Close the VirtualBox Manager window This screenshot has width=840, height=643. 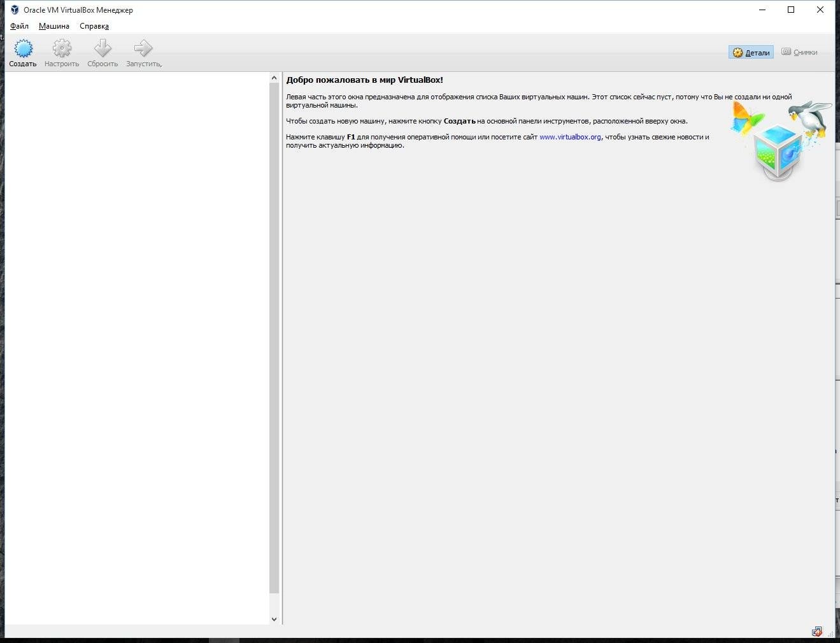coord(820,10)
